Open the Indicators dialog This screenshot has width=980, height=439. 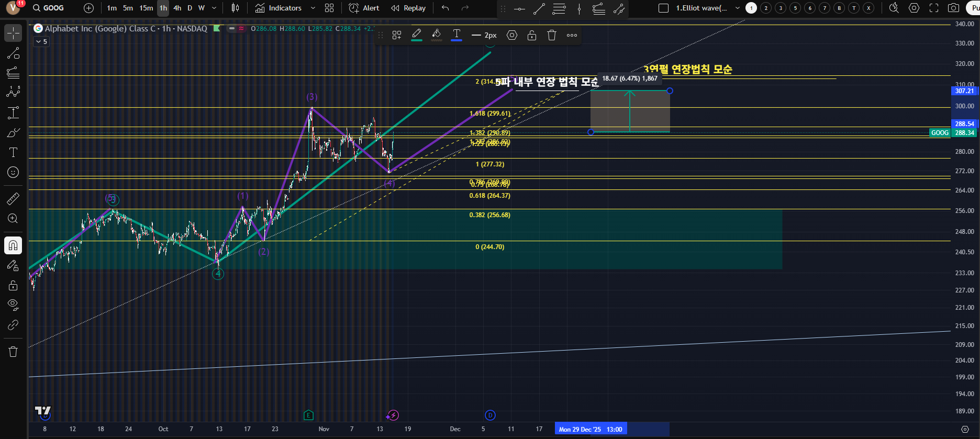(x=279, y=8)
